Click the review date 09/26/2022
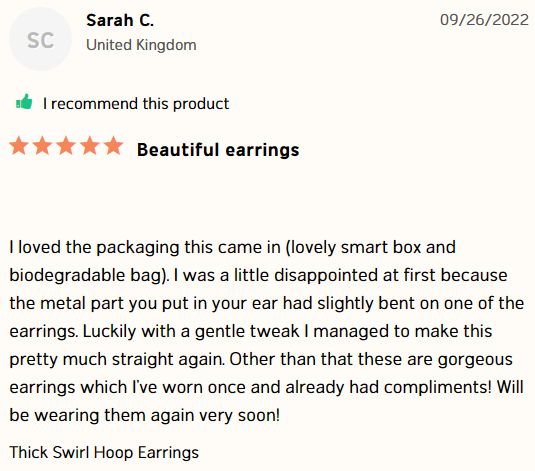 484,19
